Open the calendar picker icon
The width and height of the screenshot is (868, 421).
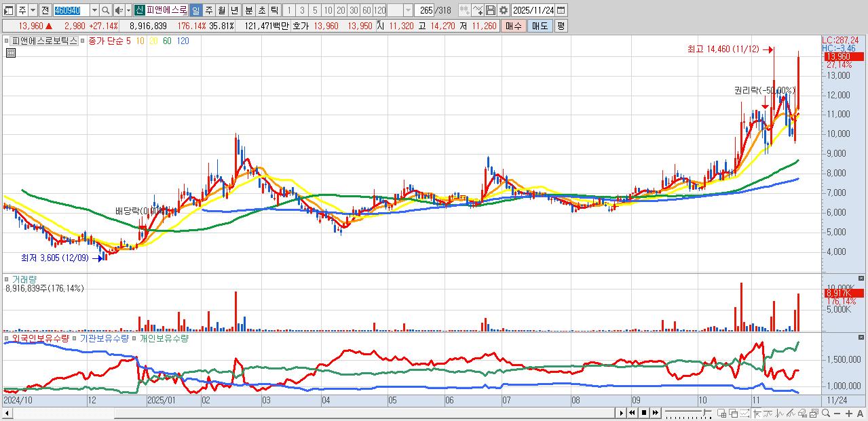click(x=561, y=10)
